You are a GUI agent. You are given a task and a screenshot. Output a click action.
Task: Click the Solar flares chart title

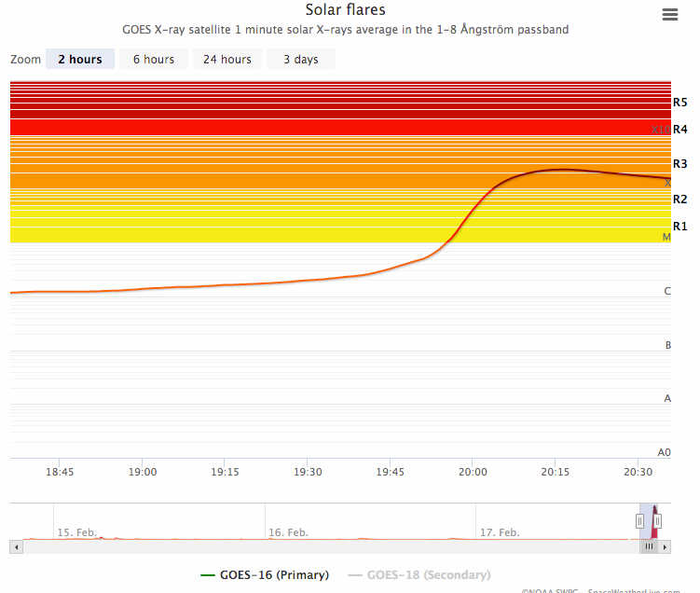click(x=345, y=10)
